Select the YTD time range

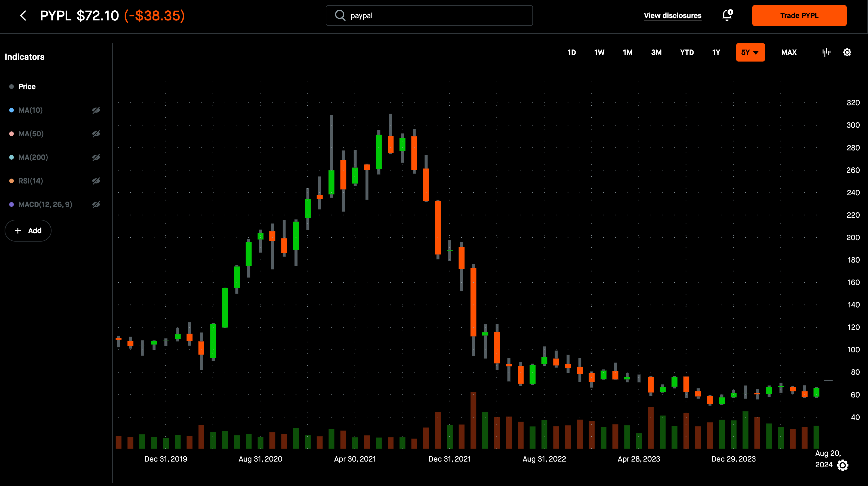[687, 52]
